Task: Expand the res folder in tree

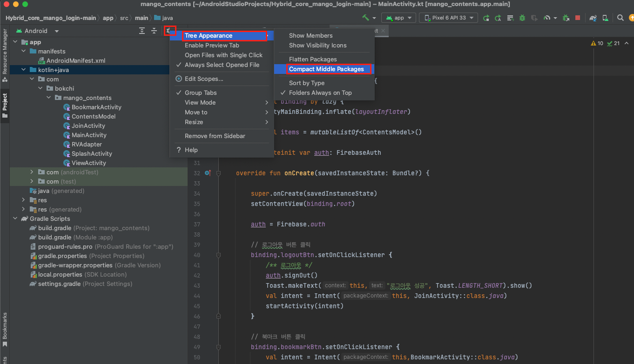Action: tap(24, 200)
